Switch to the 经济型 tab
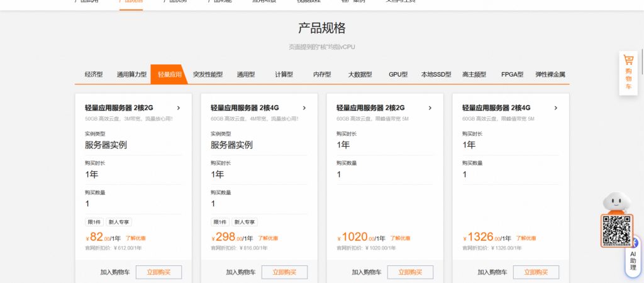The height and width of the screenshot is (283, 644). point(94,74)
